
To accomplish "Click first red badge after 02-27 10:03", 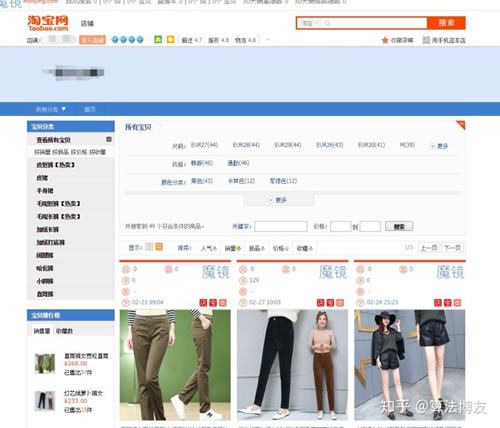I will (320, 303).
